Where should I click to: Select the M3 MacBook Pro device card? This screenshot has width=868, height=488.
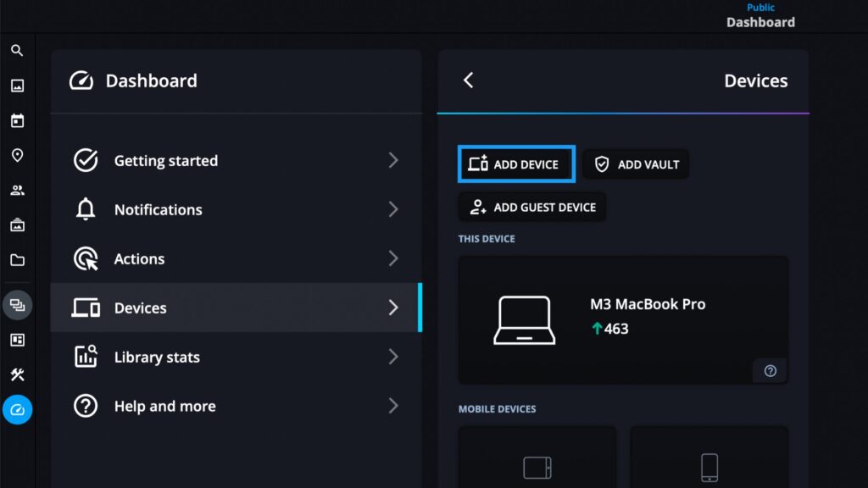[623, 319]
